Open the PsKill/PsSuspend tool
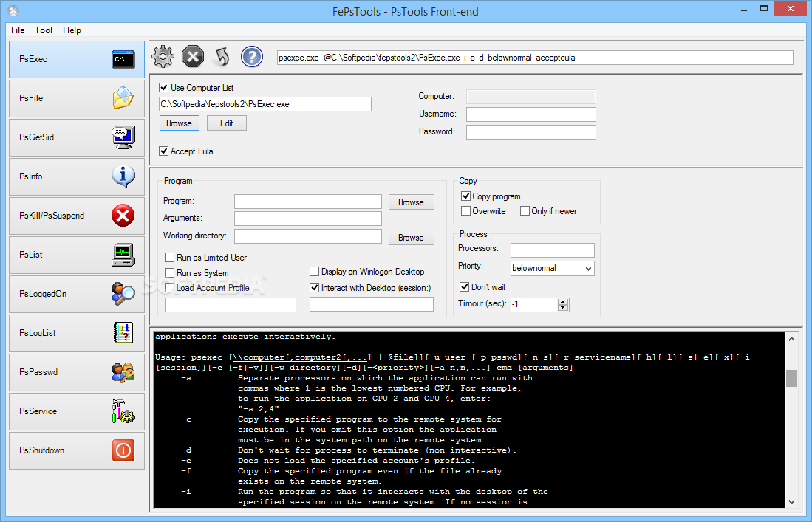The image size is (812, 522). pos(77,216)
